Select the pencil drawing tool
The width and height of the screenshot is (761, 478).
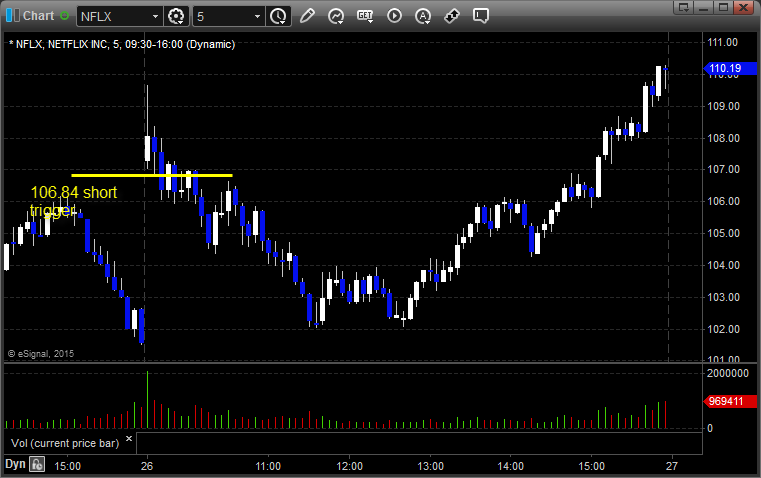point(307,16)
